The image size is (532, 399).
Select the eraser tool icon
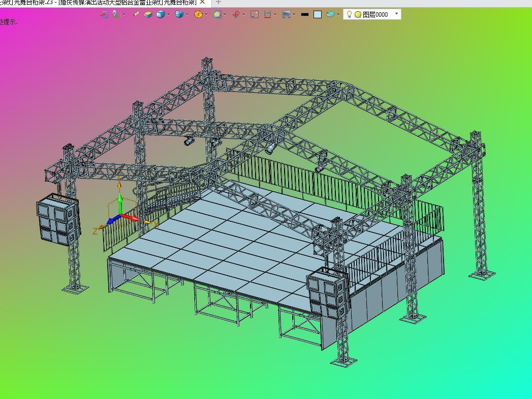(x=136, y=14)
